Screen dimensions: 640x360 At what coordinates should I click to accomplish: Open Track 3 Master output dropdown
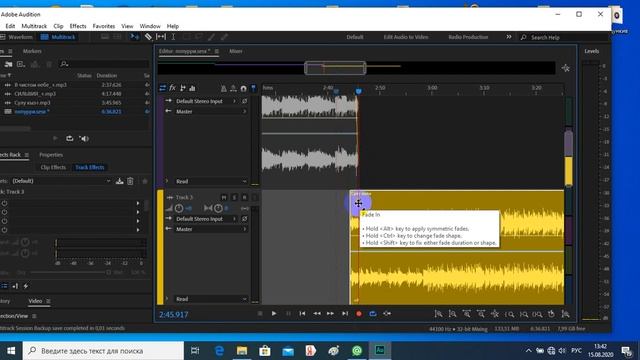point(211,229)
